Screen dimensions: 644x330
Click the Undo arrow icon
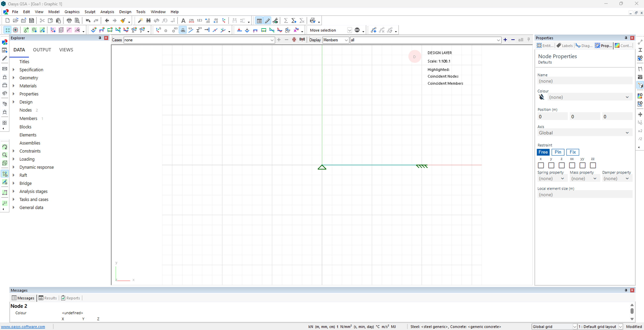(88, 21)
